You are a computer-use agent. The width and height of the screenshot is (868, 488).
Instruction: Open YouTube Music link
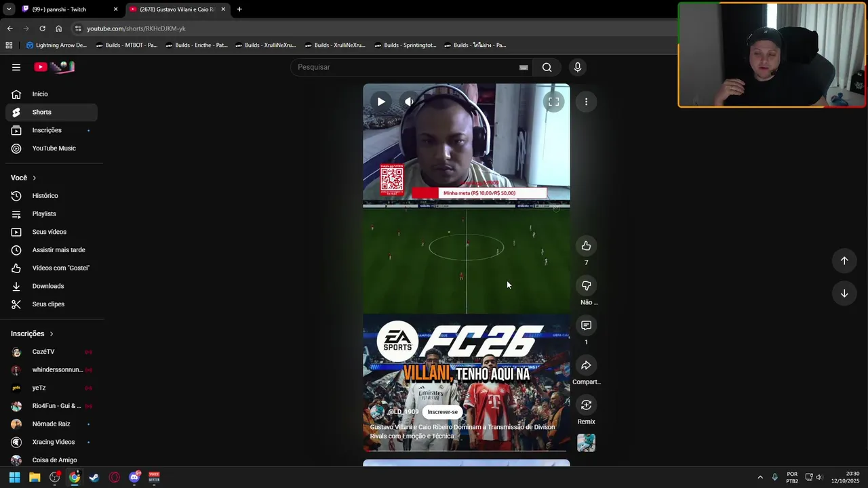tap(52, 148)
